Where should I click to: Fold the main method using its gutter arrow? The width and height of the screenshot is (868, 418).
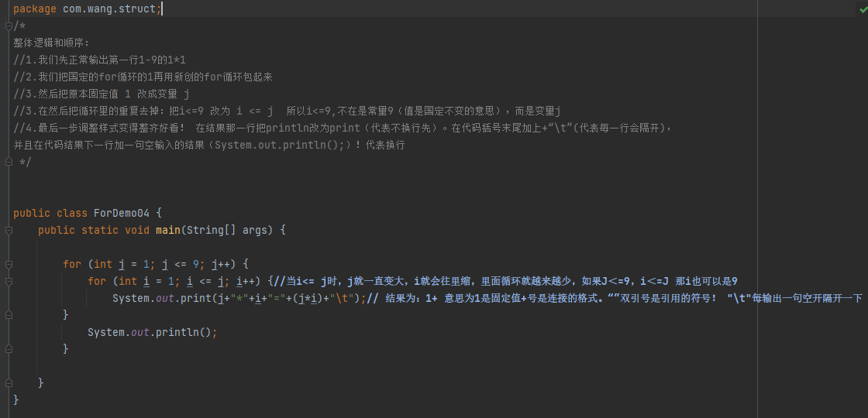pyautogui.click(x=9, y=230)
